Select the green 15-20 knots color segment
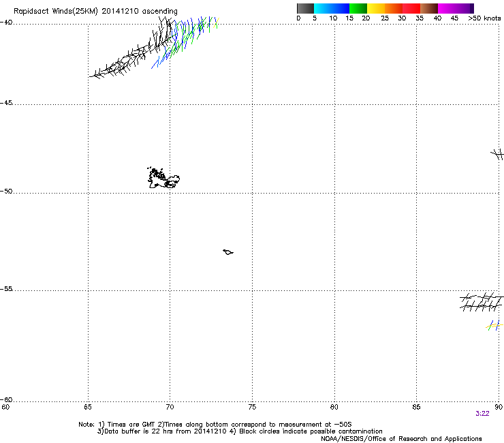 [358, 8]
